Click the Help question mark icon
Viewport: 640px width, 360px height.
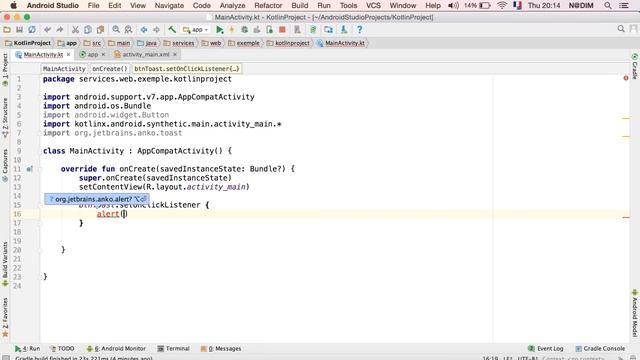[x=359, y=29]
